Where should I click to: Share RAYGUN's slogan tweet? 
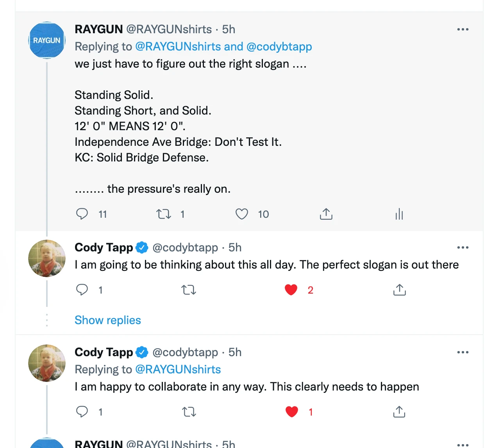pyautogui.click(x=326, y=214)
